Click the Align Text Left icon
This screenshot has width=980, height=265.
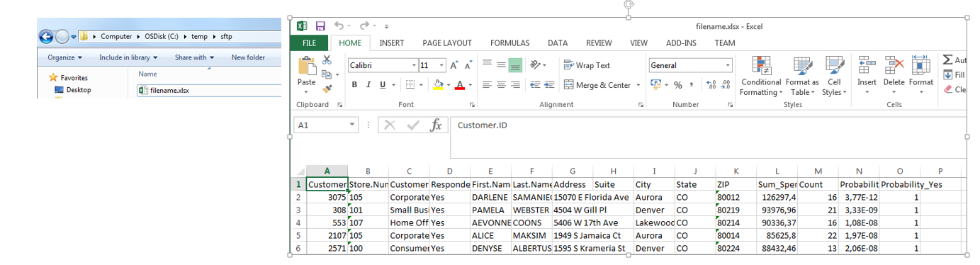coord(487,85)
